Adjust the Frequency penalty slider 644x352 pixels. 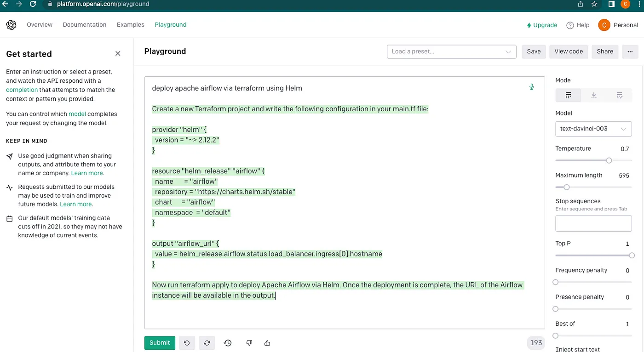(x=556, y=282)
